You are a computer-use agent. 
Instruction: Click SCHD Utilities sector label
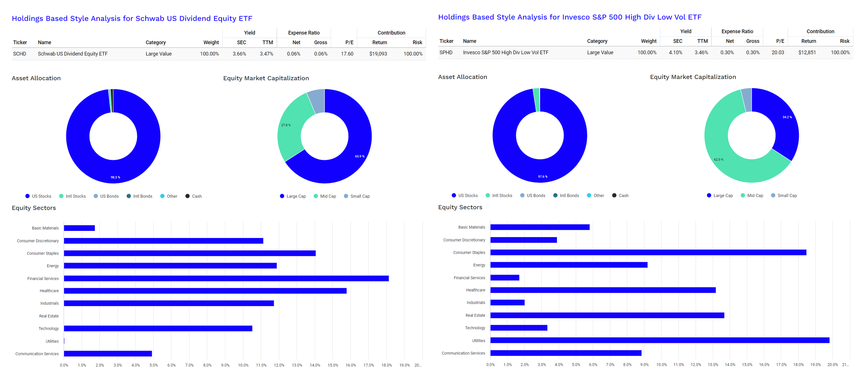pos(52,341)
